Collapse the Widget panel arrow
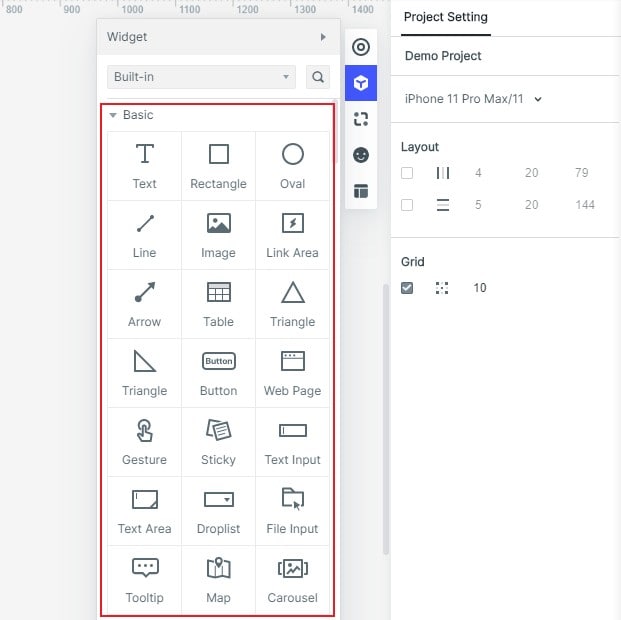 [323, 37]
